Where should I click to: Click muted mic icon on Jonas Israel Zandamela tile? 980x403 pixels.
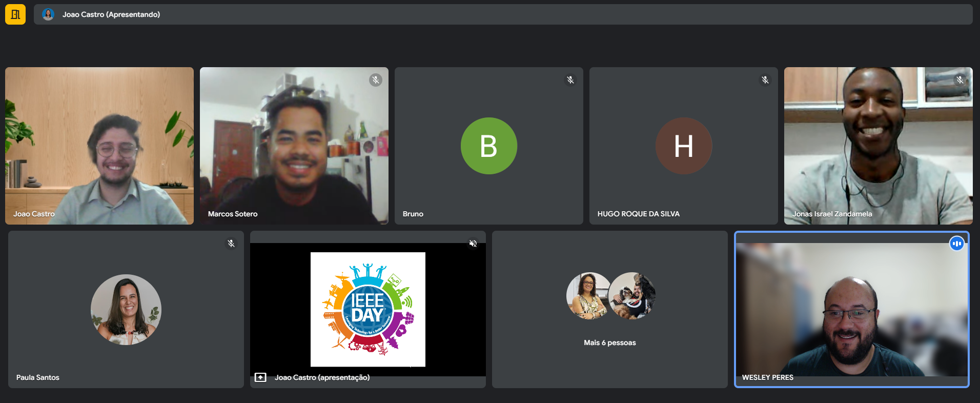[960, 79]
